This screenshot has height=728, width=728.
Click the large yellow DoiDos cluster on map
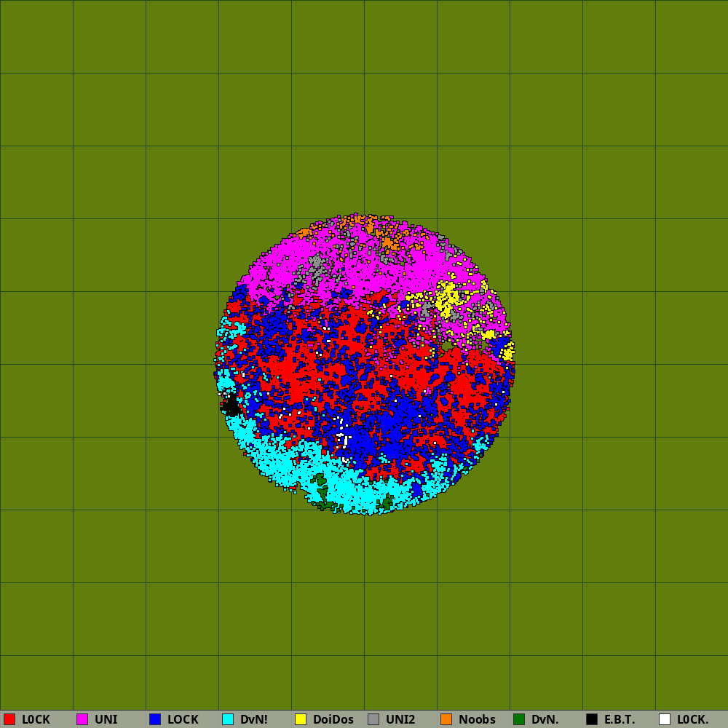448,298
